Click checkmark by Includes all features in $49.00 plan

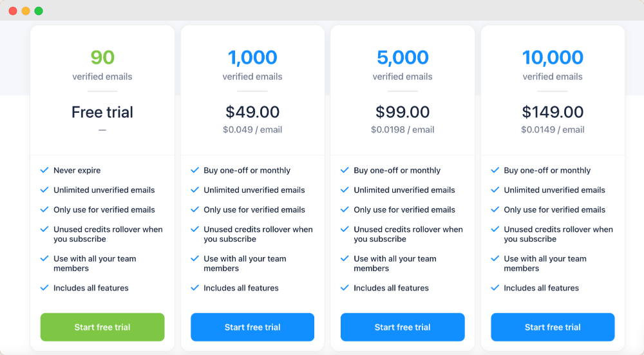[194, 287]
